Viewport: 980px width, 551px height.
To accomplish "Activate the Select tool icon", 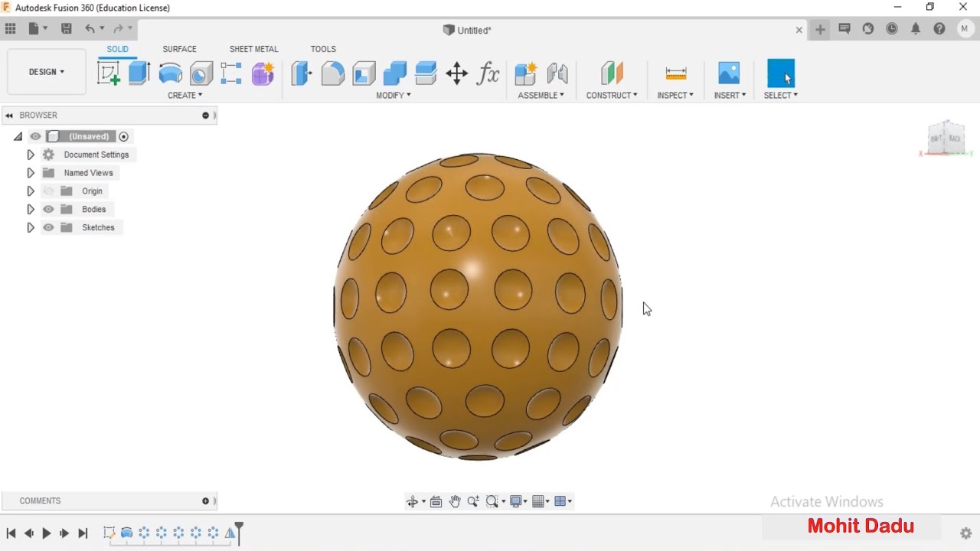I will (x=781, y=73).
